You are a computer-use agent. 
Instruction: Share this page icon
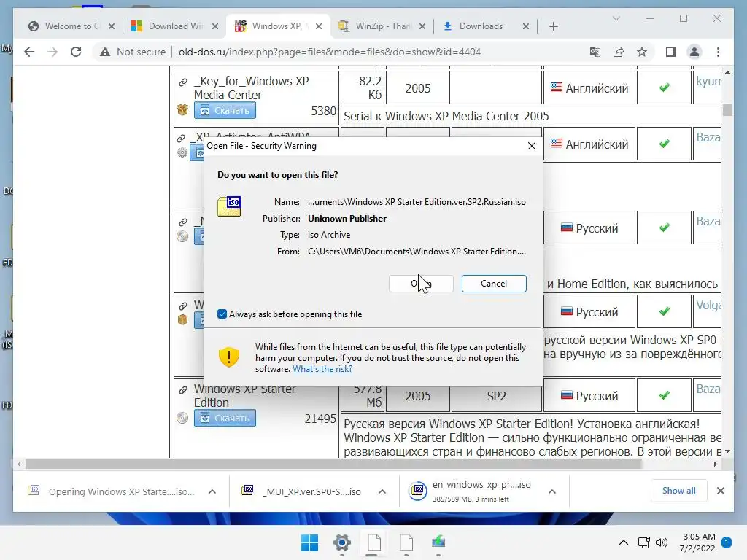(619, 52)
